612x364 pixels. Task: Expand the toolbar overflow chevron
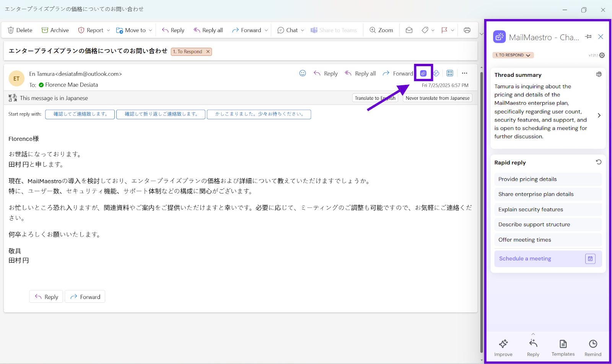tap(481, 34)
